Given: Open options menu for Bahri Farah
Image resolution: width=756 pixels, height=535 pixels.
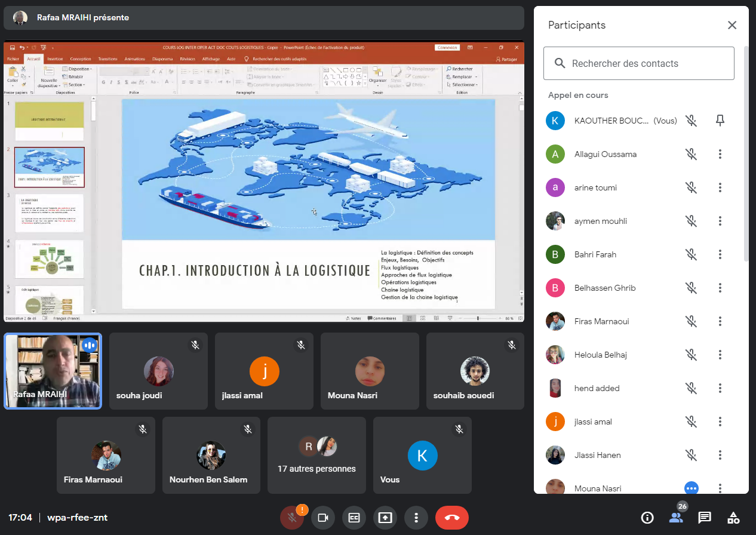Looking at the screenshot, I should (720, 254).
